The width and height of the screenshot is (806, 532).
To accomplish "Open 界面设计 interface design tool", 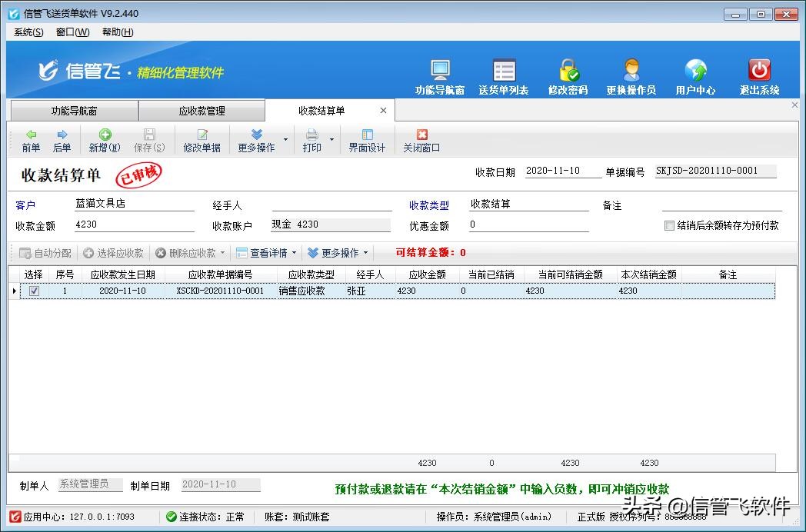I will [367, 140].
